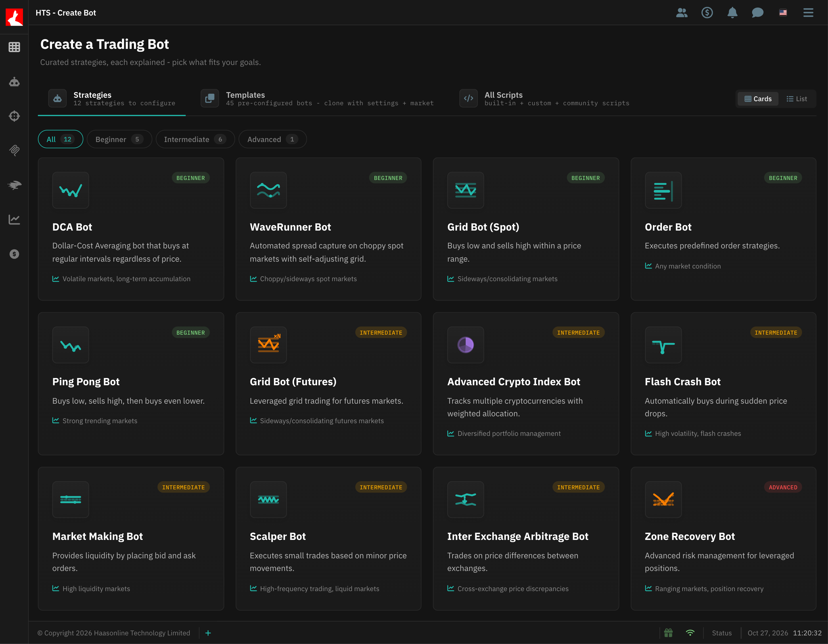
Task: Open the line chart icon in sidebar
Action: click(x=14, y=219)
